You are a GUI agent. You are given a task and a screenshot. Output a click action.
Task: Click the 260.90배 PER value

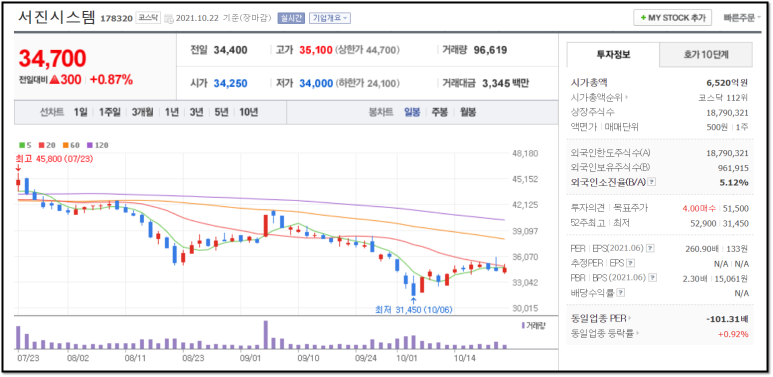(702, 248)
